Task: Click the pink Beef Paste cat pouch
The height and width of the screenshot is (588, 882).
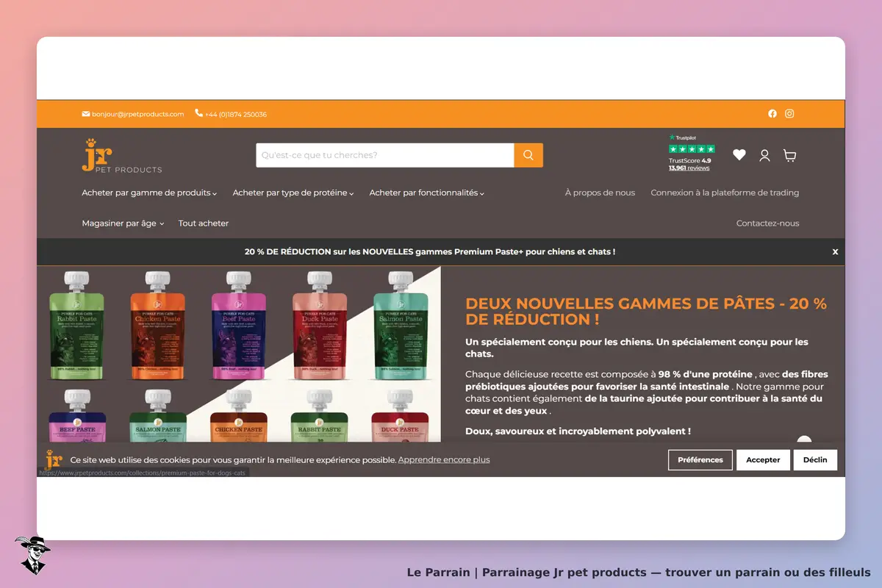Action: tap(238, 326)
